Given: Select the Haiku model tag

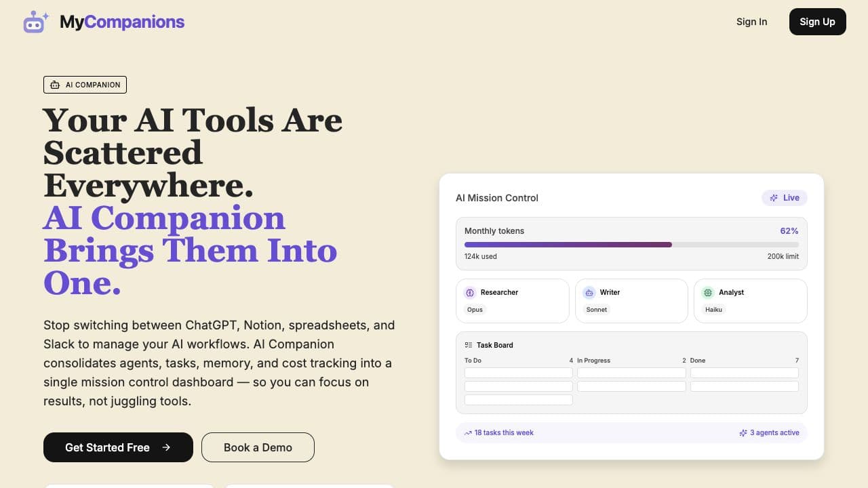Looking at the screenshot, I should (713, 310).
